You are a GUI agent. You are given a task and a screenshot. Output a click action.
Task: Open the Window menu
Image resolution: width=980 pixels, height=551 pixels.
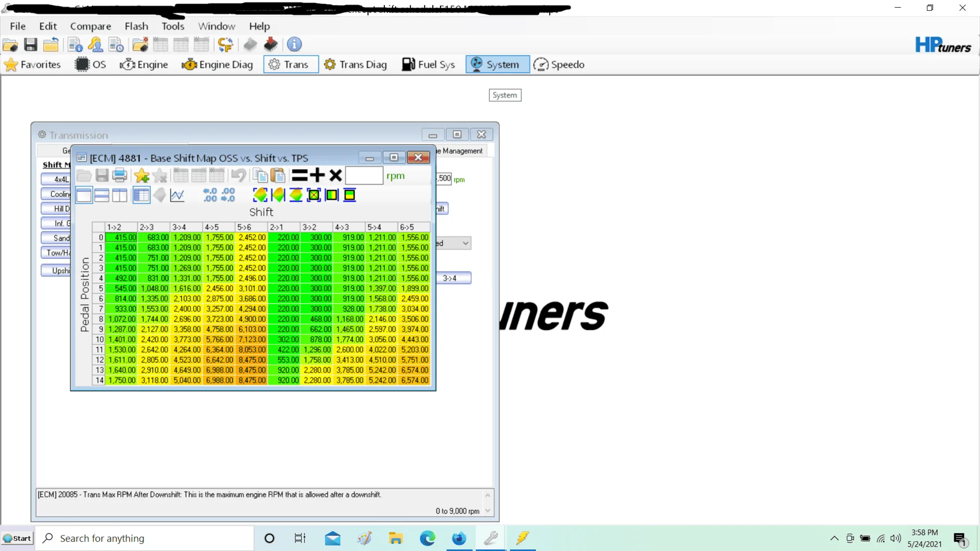pos(217,26)
